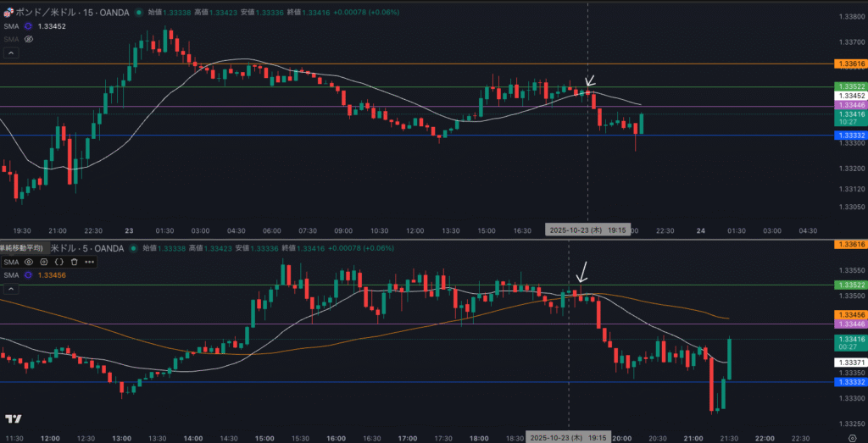Screen dimensions: 868x443
Task: Click the TradingView logo in lower chart
Action: [x=13, y=418]
